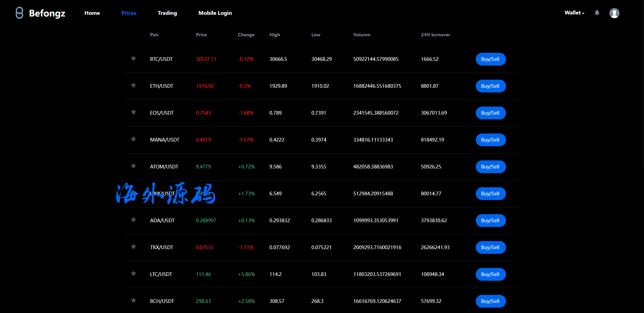
Task: Mark MANA/USDT as favorite
Action: pyautogui.click(x=133, y=139)
